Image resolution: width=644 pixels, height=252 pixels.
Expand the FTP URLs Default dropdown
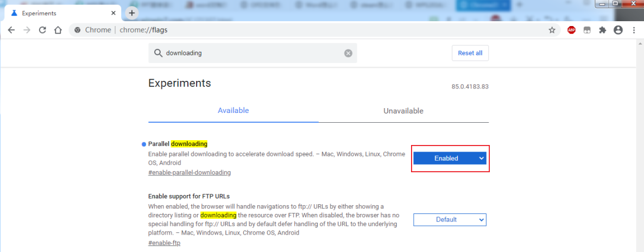pyautogui.click(x=450, y=219)
